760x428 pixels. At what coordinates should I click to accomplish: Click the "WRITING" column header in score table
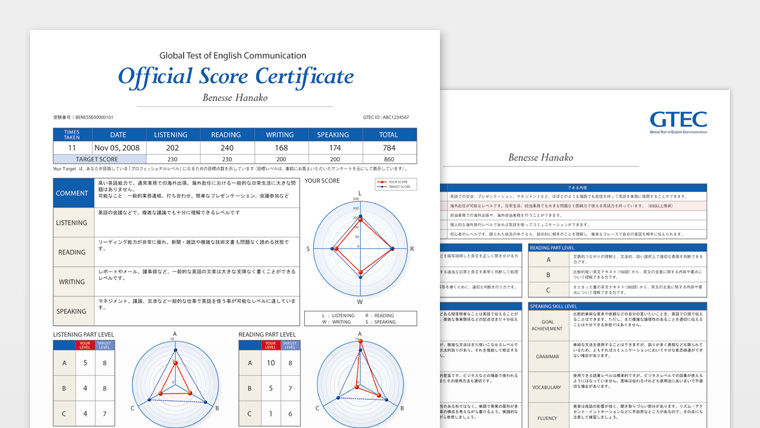coord(280,135)
